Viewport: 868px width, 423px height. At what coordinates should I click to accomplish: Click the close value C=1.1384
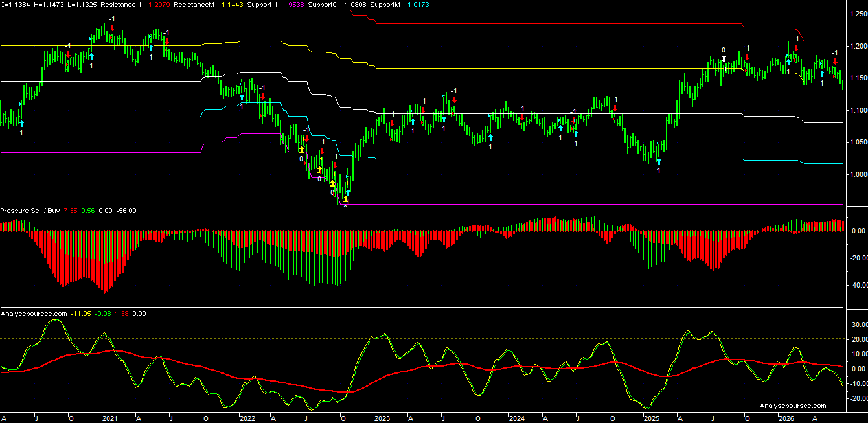(15, 5)
